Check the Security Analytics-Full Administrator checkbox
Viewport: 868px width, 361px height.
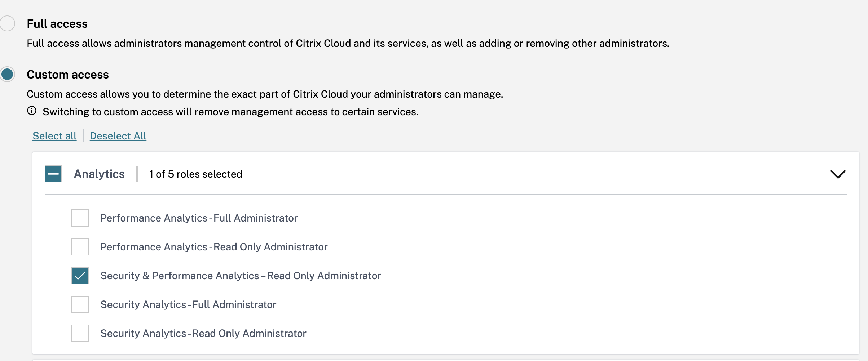click(x=80, y=304)
